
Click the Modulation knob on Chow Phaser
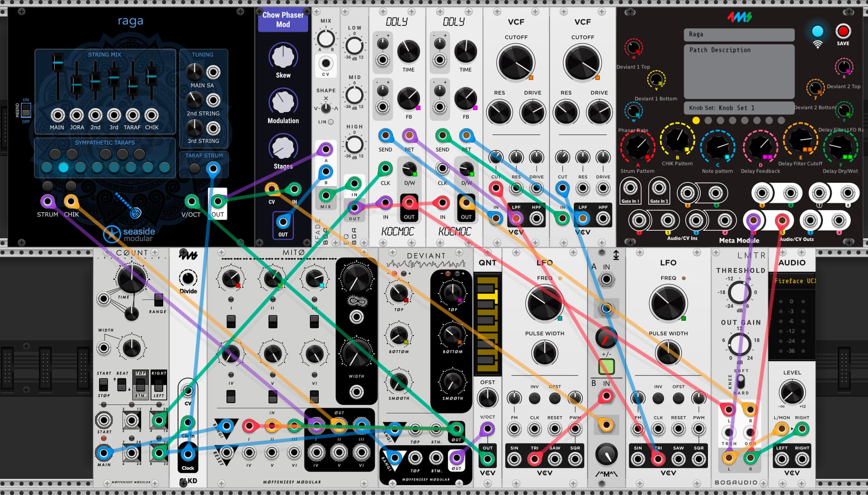283,102
